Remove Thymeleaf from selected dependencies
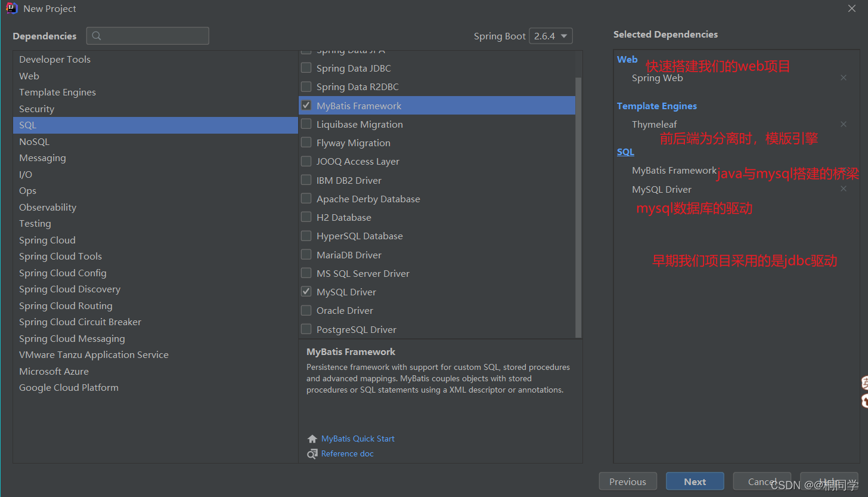Image resolution: width=868 pixels, height=497 pixels. pyautogui.click(x=844, y=124)
